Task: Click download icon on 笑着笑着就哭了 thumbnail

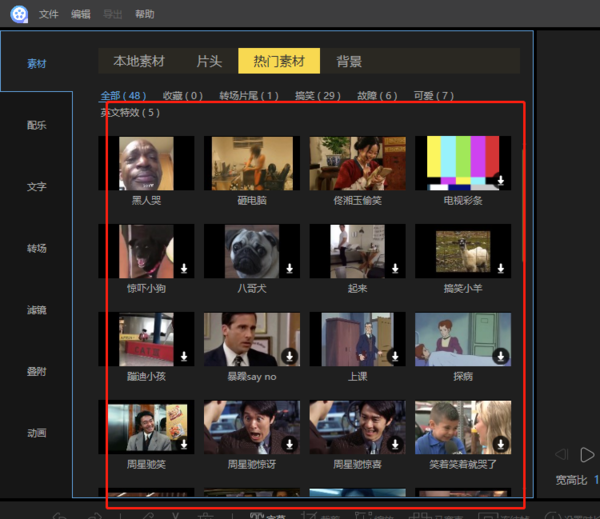Action: [500, 444]
